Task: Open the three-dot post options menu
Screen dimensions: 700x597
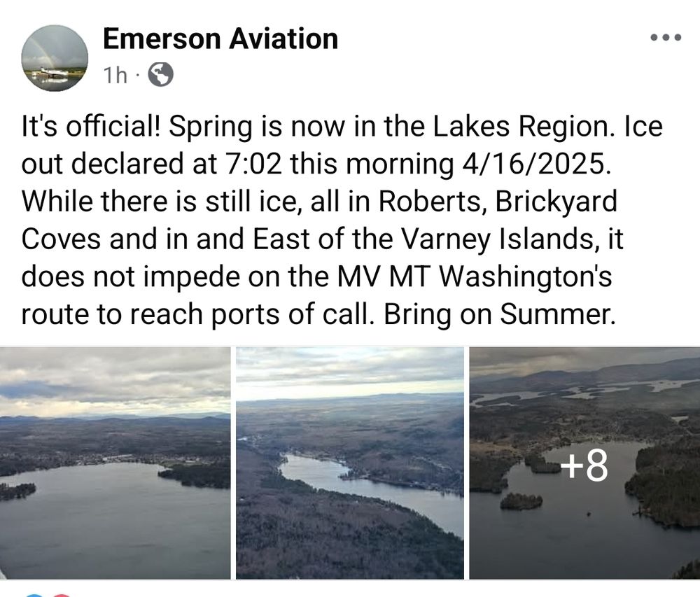Action: click(666, 38)
